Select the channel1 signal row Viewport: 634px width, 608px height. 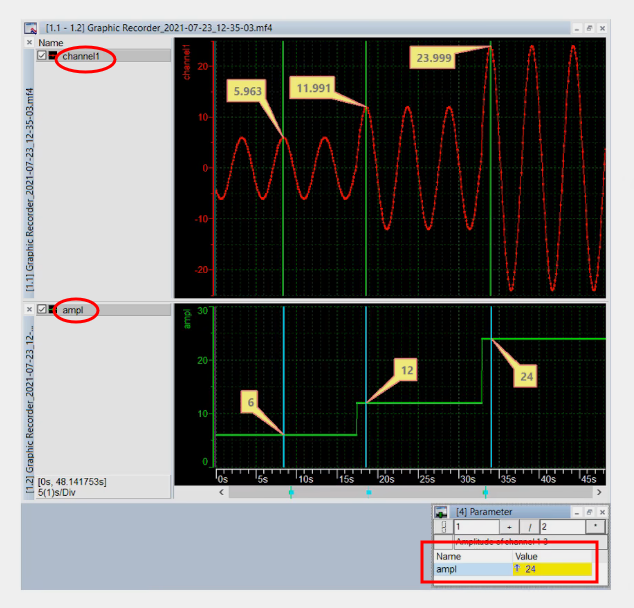coord(104,56)
